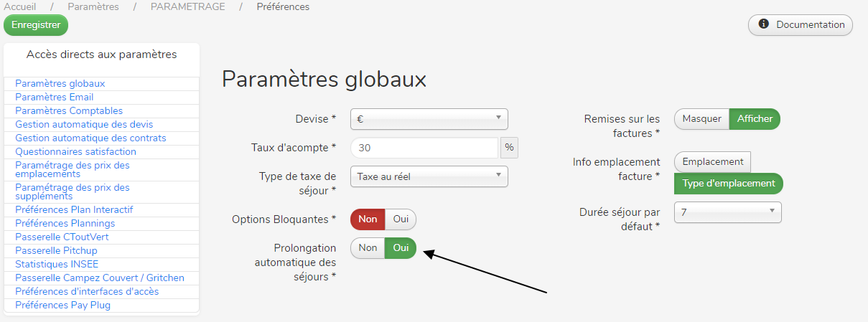Set Prolongation automatique des séjours to Non
Image resolution: width=868 pixels, height=322 pixels.
pyautogui.click(x=368, y=248)
